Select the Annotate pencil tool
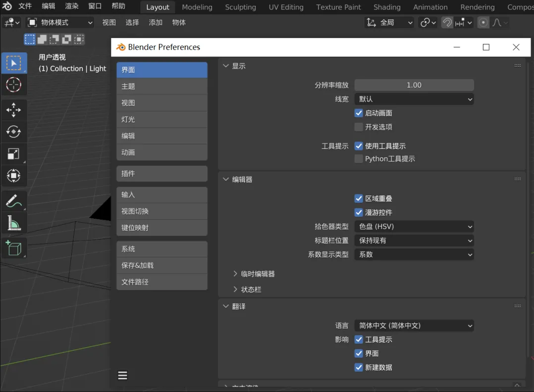 click(x=13, y=201)
